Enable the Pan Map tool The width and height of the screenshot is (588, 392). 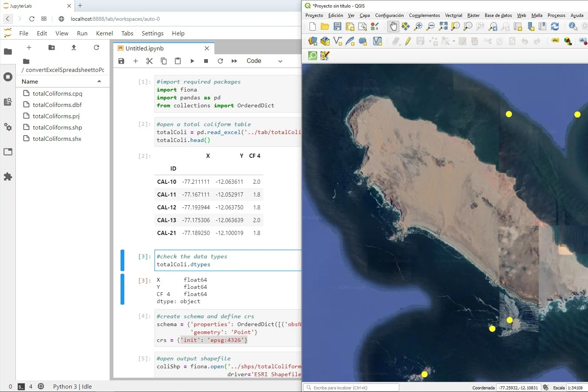[x=393, y=26]
